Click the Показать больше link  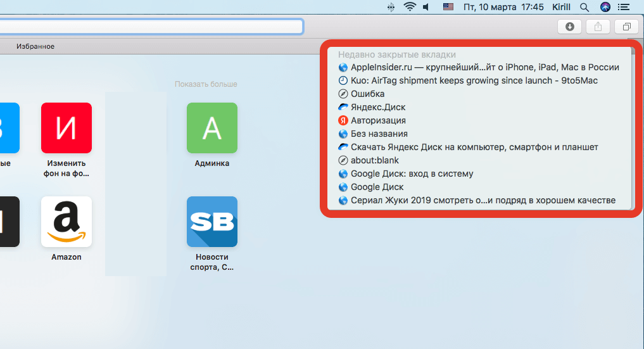206,84
